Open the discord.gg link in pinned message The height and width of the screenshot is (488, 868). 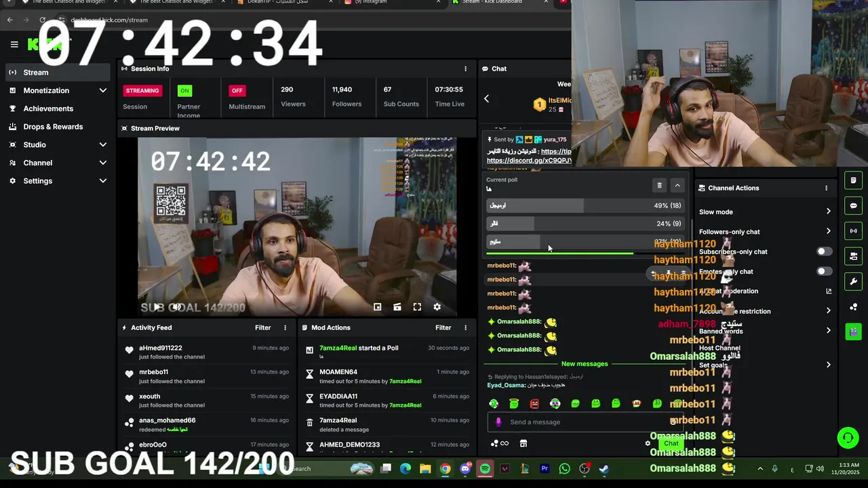click(x=529, y=161)
